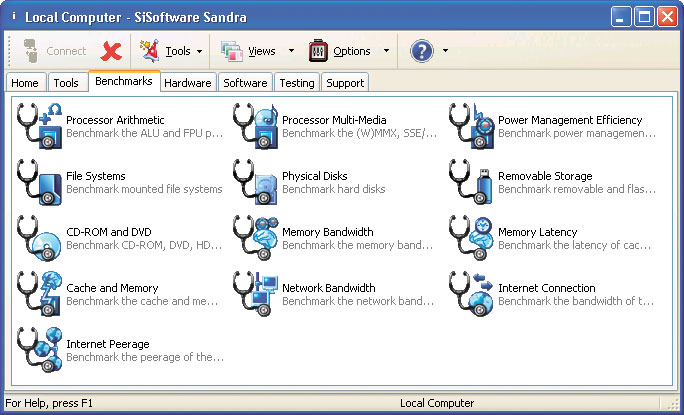The image size is (684, 415).
Task: Launch the Removable Storage benchmark icon
Action: 472,182
